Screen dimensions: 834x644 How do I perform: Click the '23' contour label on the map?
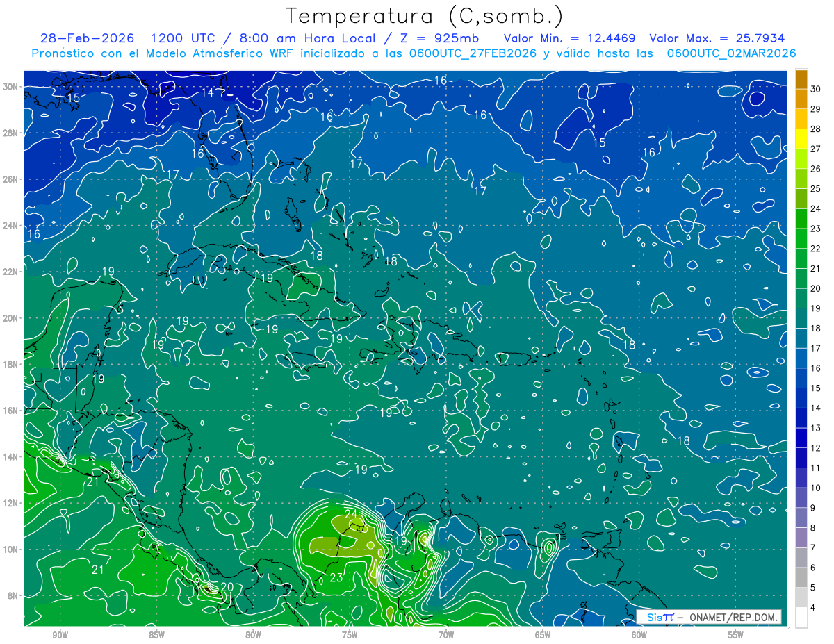tap(336, 577)
